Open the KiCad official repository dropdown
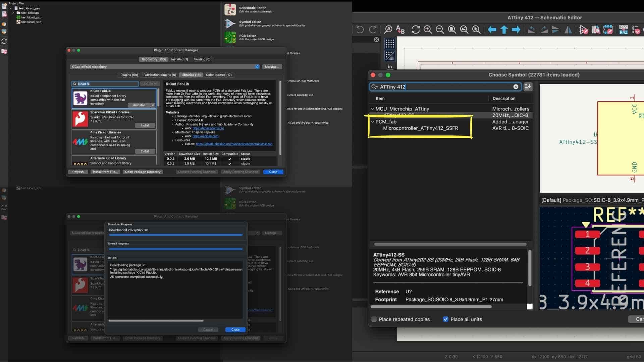This screenshot has height=362, width=644. coord(164,67)
